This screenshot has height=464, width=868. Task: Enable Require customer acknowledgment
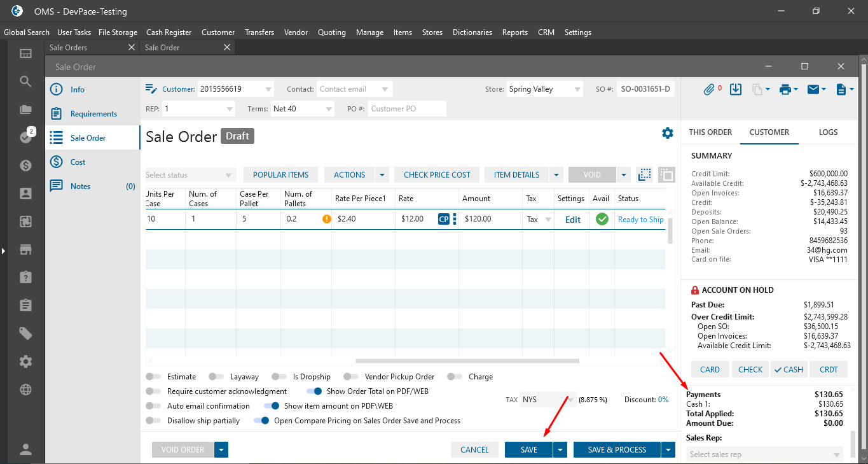pos(153,391)
